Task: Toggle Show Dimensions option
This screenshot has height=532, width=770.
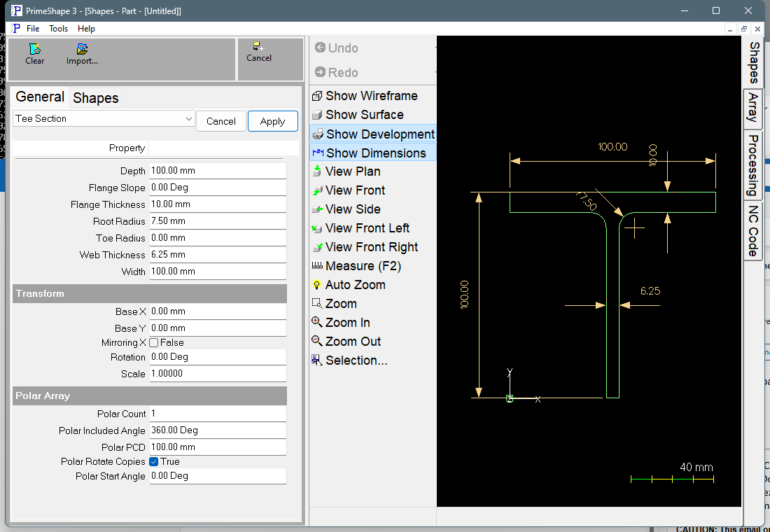Action: pyautogui.click(x=372, y=153)
